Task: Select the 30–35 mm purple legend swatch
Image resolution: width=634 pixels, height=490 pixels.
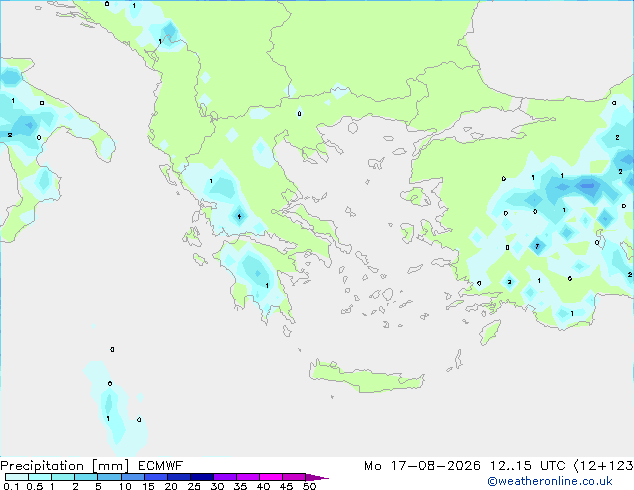Action: coord(225,477)
